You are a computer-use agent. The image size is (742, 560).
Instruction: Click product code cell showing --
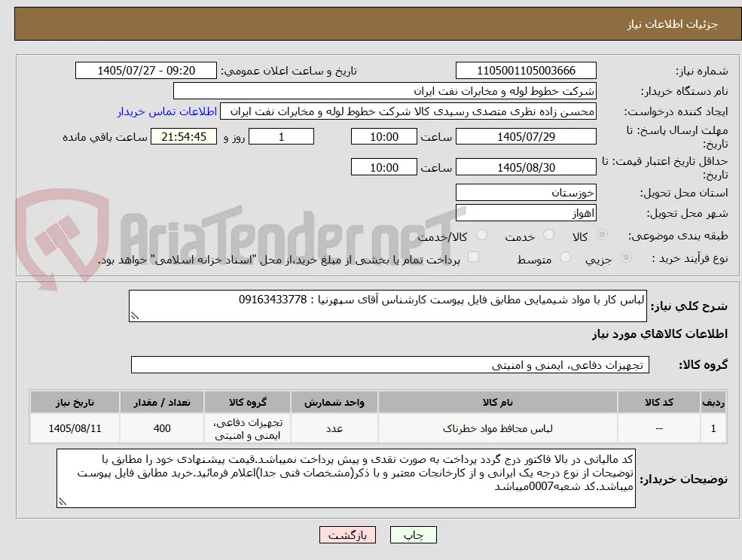click(658, 428)
